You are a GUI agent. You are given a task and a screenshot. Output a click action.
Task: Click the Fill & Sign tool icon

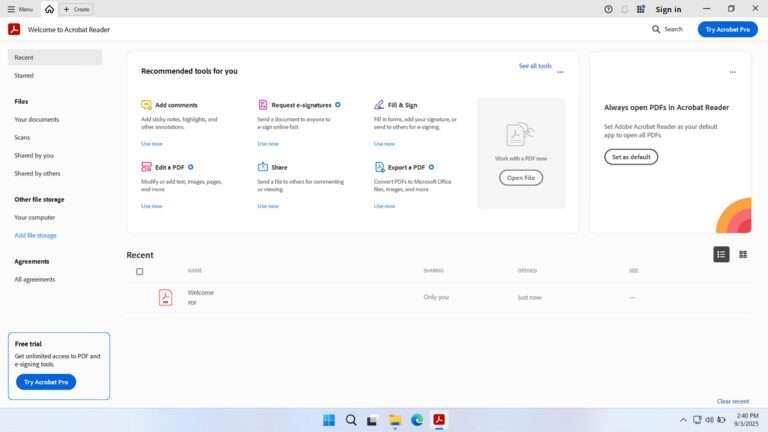[380, 104]
